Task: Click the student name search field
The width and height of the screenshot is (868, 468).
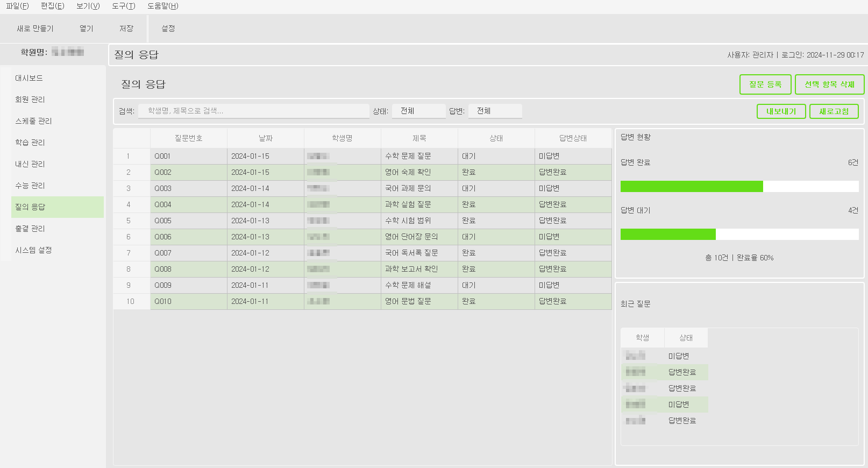Action: point(253,111)
